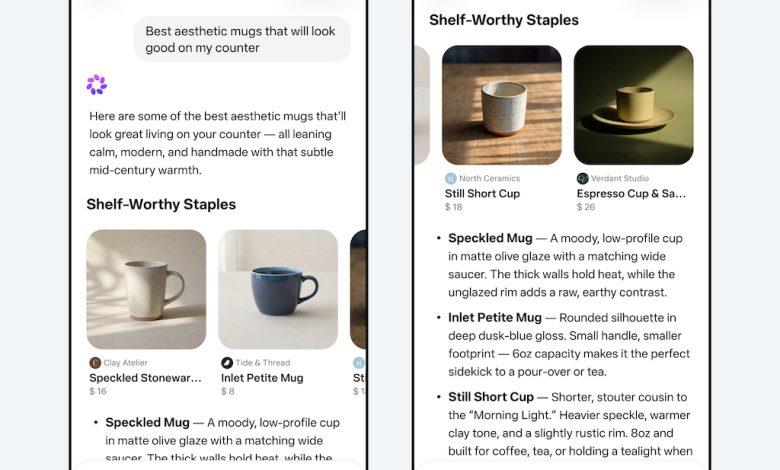Select the user message about aesthetic mugs
This screenshot has height=470, width=780.
click(x=242, y=39)
